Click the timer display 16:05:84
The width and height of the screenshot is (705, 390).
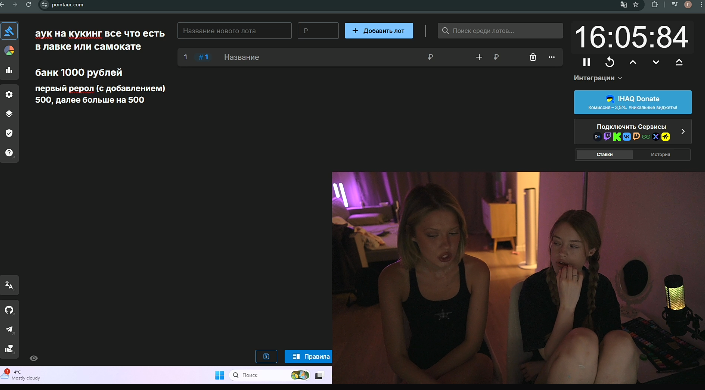coord(632,37)
